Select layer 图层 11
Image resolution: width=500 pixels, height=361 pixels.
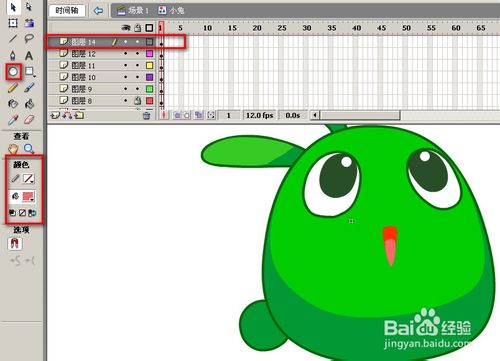102,65
